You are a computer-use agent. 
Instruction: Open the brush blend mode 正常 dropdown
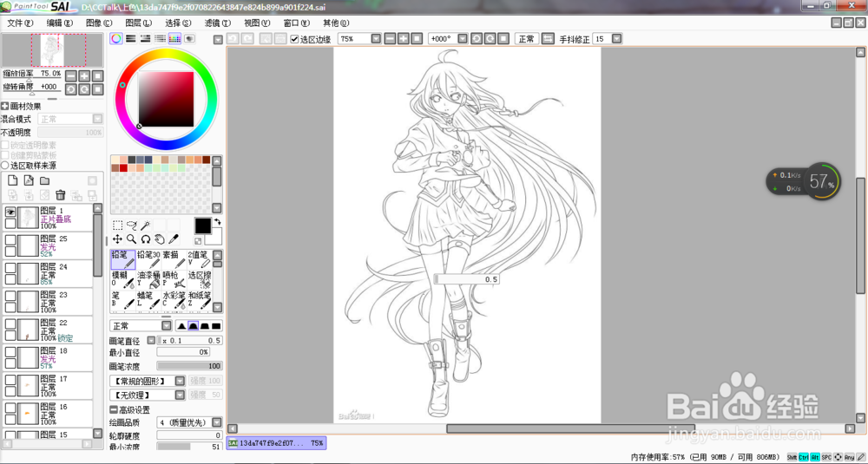click(166, 326)
